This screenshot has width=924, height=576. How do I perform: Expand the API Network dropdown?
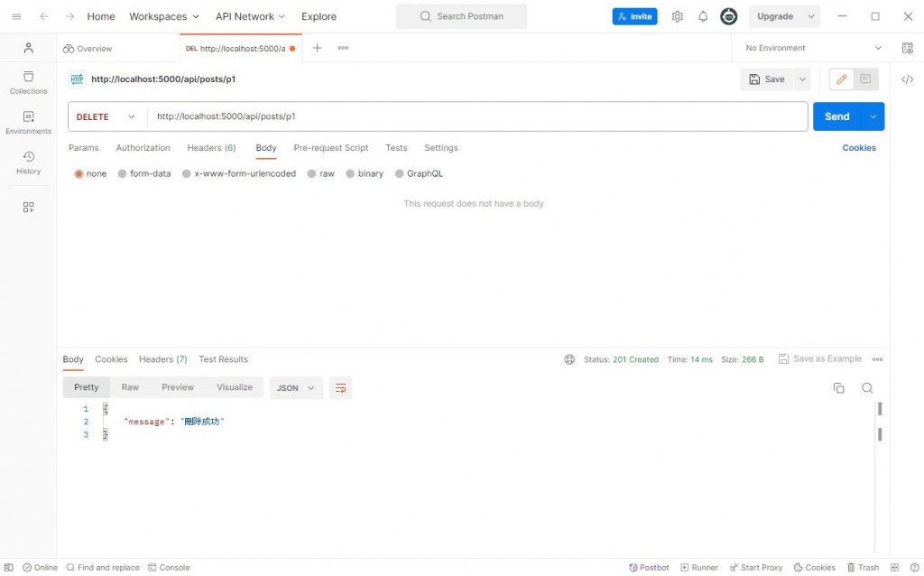click(x=250, y=16)
